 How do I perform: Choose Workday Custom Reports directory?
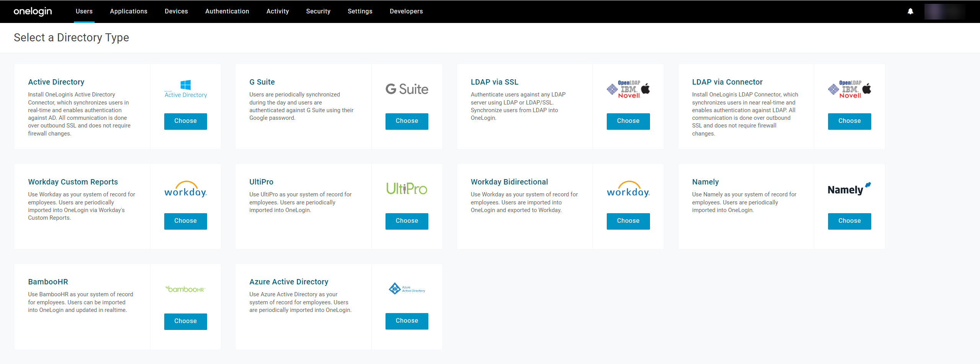186,221
